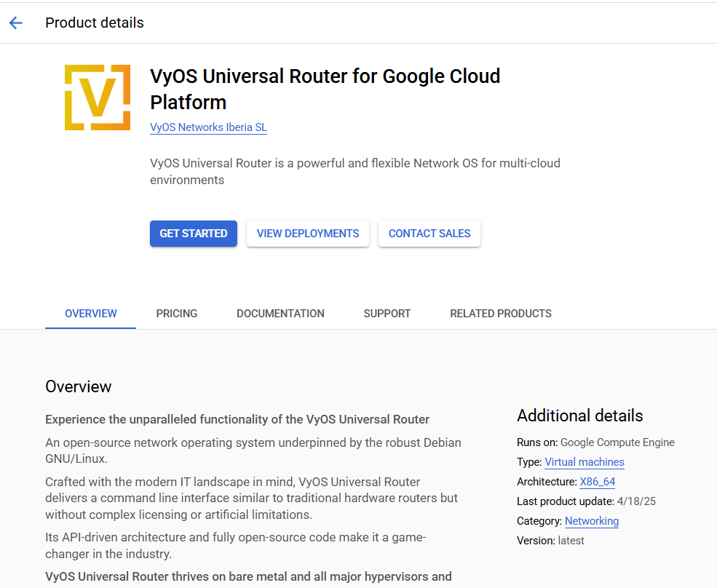Switch to the SUPPORT tab
The height and width of the screenshot is (588, 717).
[x=387, y=313]
